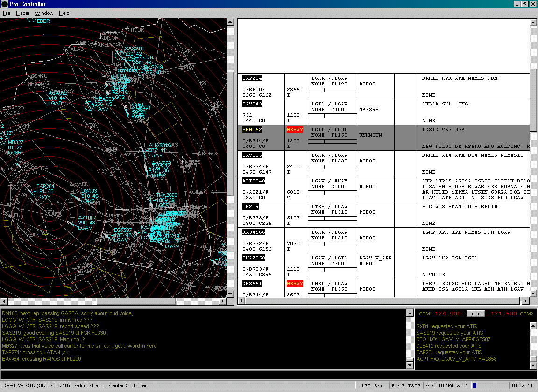Click the radar horizontal scrollbar thumb
This screenshot has height=392, width=538.
pos(136,301)
